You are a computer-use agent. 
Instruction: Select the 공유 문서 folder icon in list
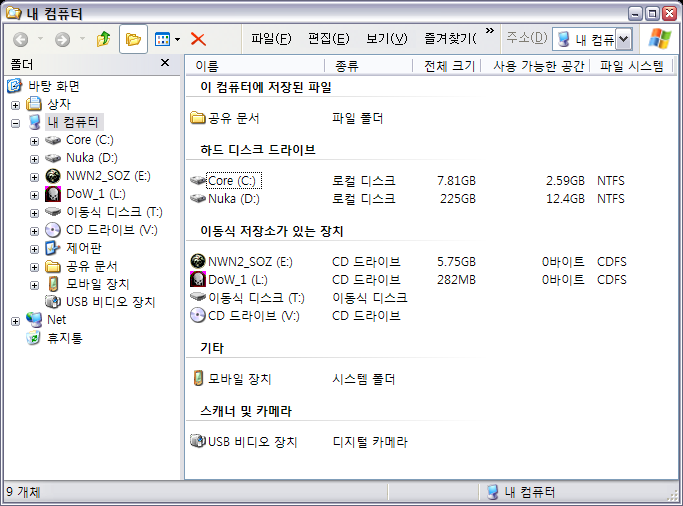(x=198, y=118)
